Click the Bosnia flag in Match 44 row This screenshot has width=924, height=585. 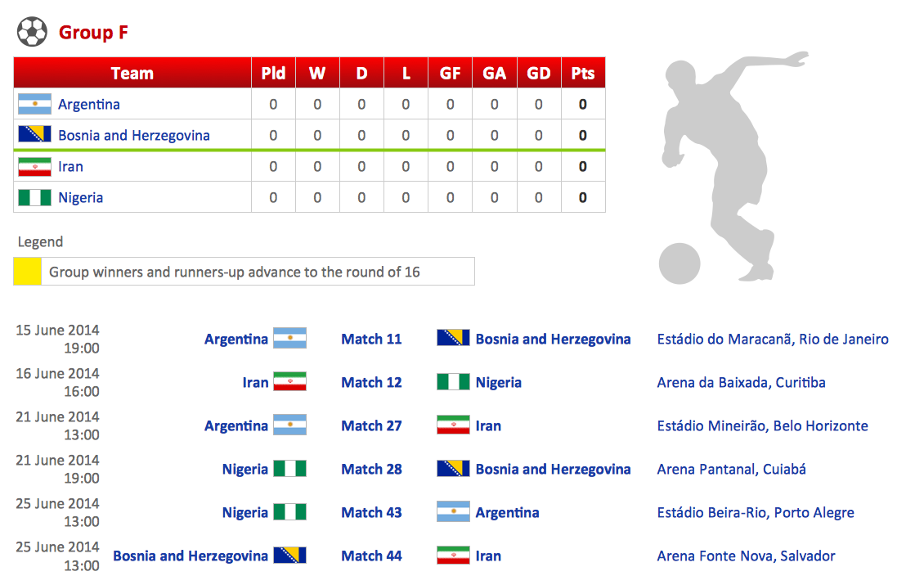[x=289, y=556]
